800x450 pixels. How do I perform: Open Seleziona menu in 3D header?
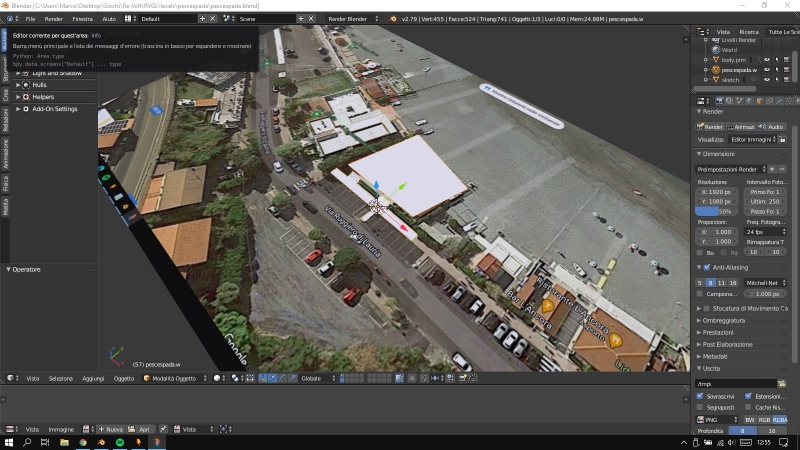[61, 379]
